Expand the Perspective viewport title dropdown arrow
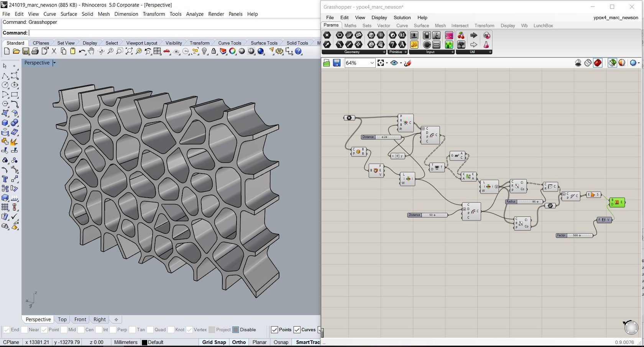Viewport: 644px width, 347px height. tap(54, 63)
